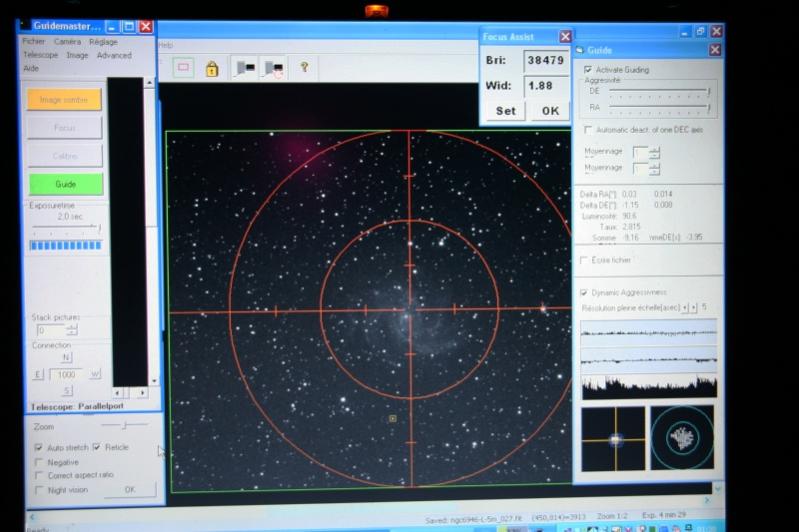This screenshot has height=532, width=799.
Task: Click Set in the Focus Assist window
Action: tap(505, 111)
